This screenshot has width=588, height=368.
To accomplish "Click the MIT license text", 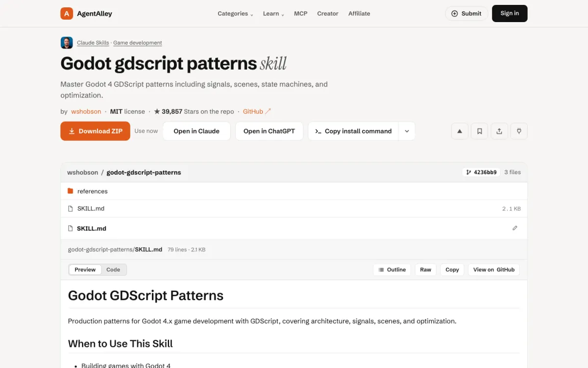I will 127,111.
